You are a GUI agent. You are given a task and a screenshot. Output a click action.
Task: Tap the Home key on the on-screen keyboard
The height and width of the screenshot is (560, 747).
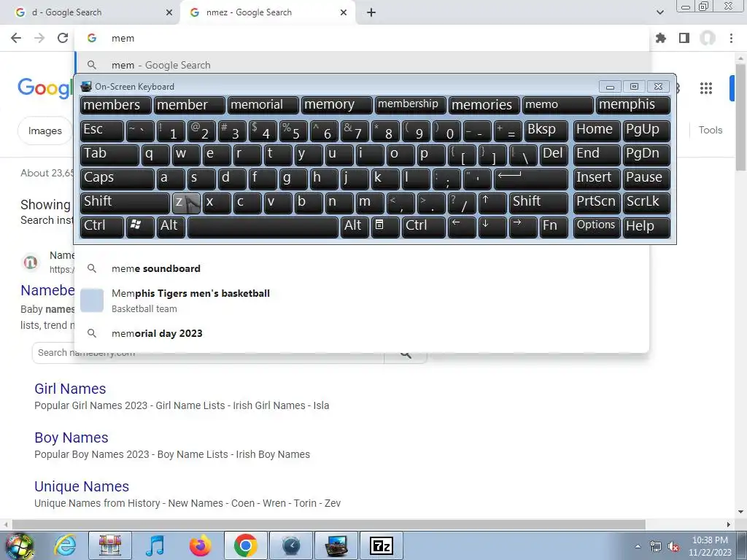597,131
